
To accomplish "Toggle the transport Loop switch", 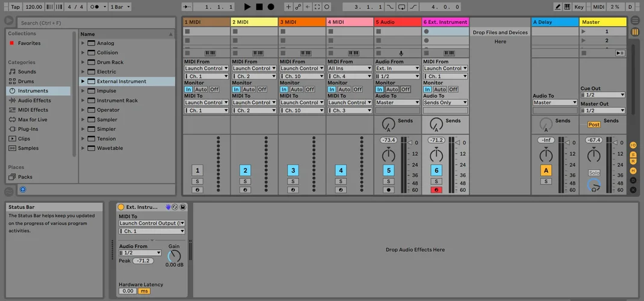I will pos(401,7).
